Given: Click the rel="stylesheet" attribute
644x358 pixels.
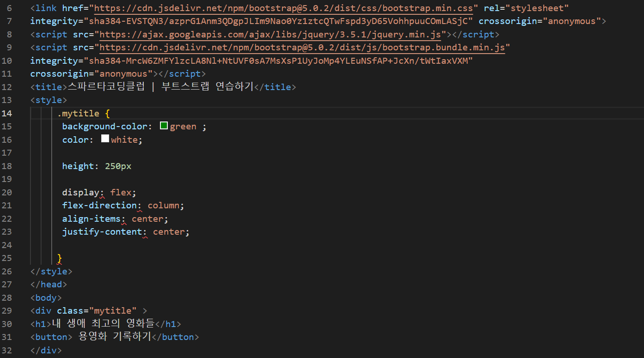Looking at the screenshot, I should pos(526,8).
